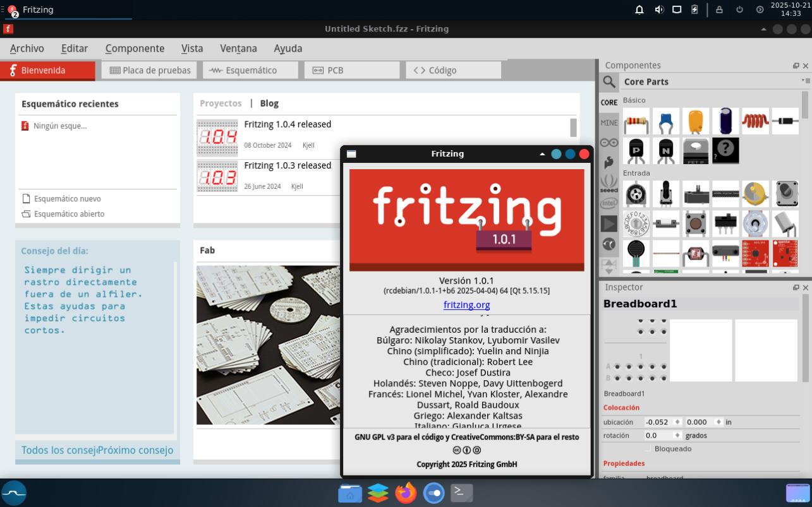This screenshot has width=812, height=507.
Task: Adjust the ubicación X value stepper
Action: pos(677,422)
